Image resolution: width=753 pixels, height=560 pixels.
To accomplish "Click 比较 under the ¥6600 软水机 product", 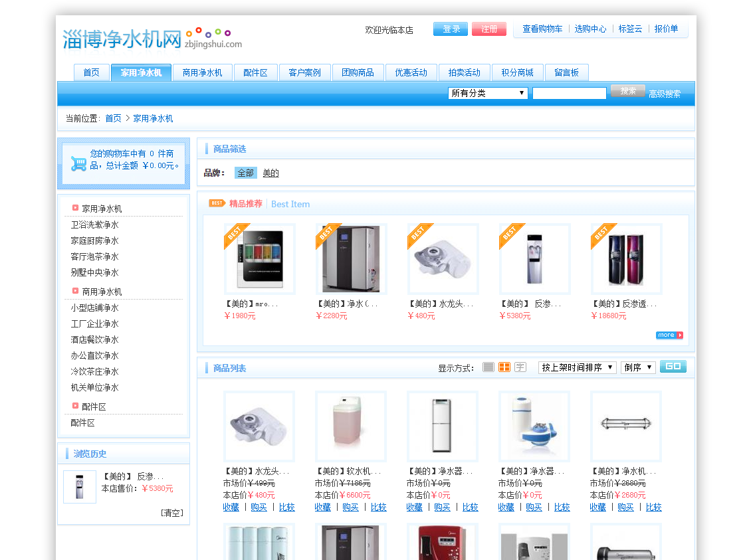I will (378, 508).
